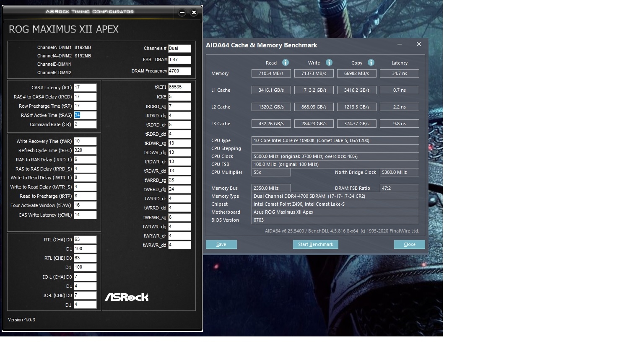Click the L3 Cache Latency value 9.8 ns
Screen dimensions: 644x362
pos(400,124)
